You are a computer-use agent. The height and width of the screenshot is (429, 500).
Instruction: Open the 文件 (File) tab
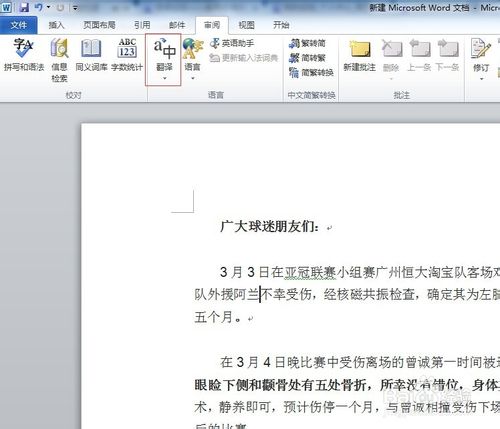[19, 25]
